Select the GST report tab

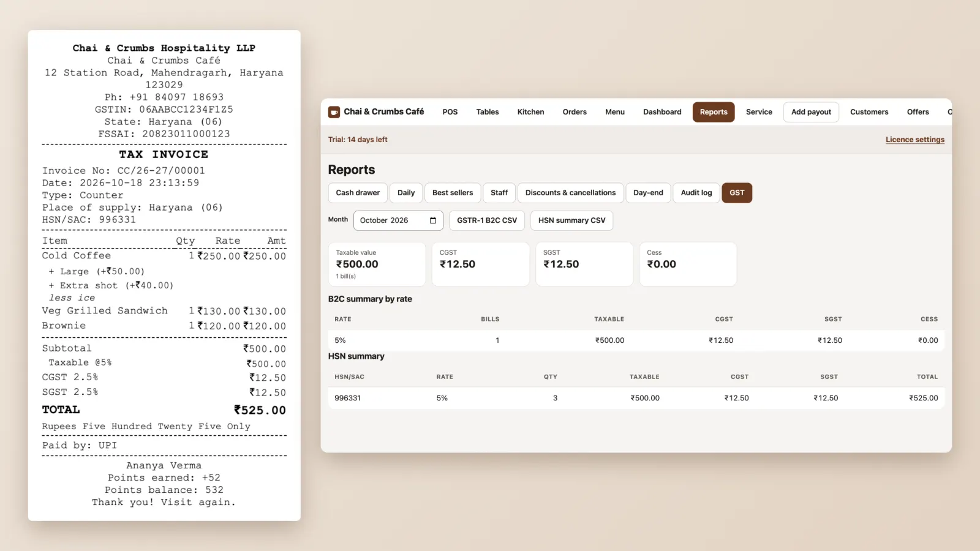[737, 193]
